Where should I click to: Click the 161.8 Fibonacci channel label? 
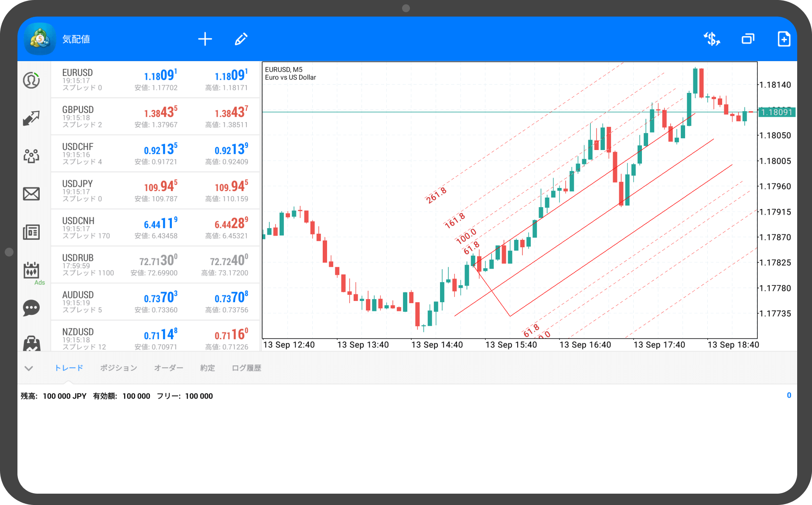pos(454,221)
